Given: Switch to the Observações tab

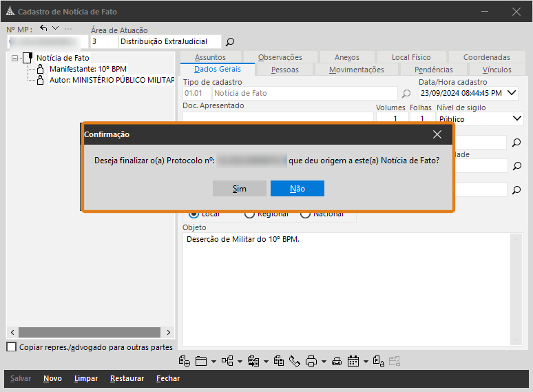Looking at the screenshot, I should pyautogui.click(x=280, y=57).
